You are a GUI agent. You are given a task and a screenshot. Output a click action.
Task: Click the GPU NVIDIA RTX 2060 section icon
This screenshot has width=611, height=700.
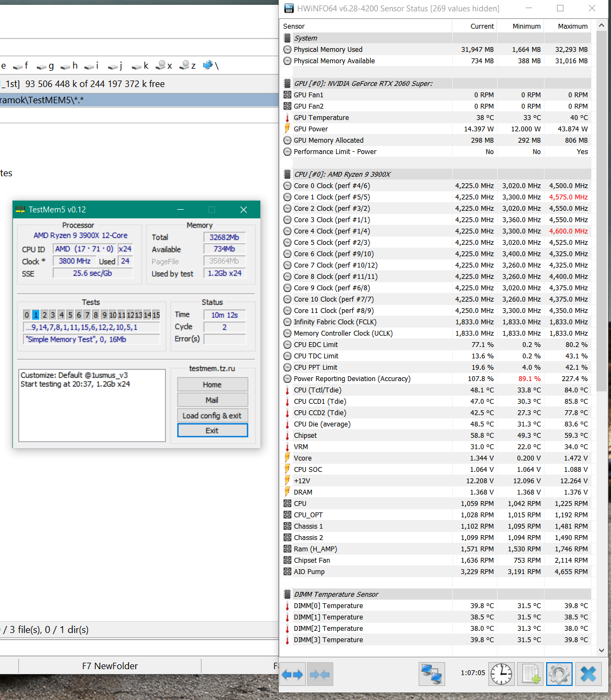[x=287, y=84]
